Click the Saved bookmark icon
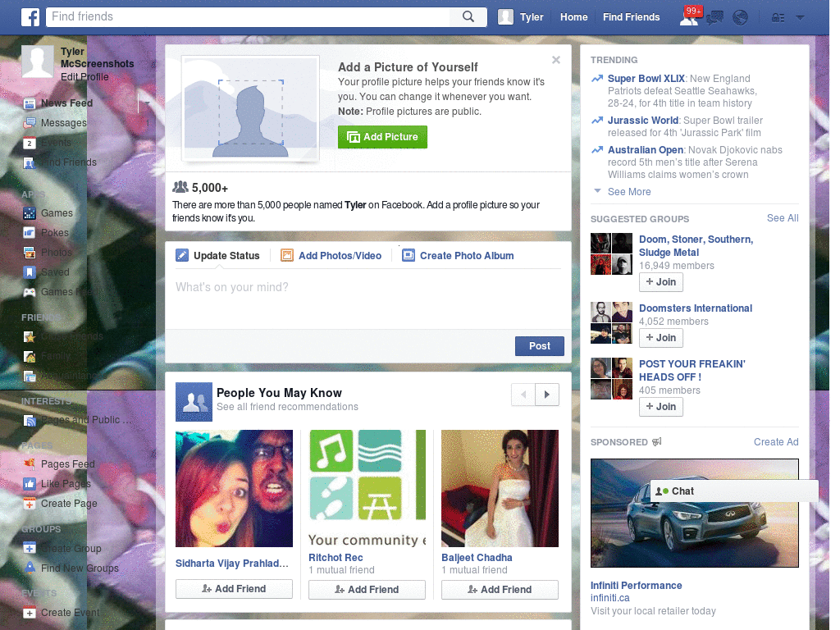 (30, 272)
